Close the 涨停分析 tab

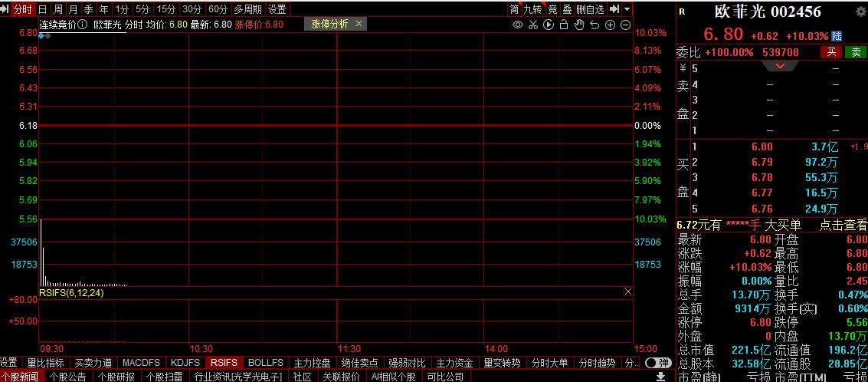tap(359, 24)
